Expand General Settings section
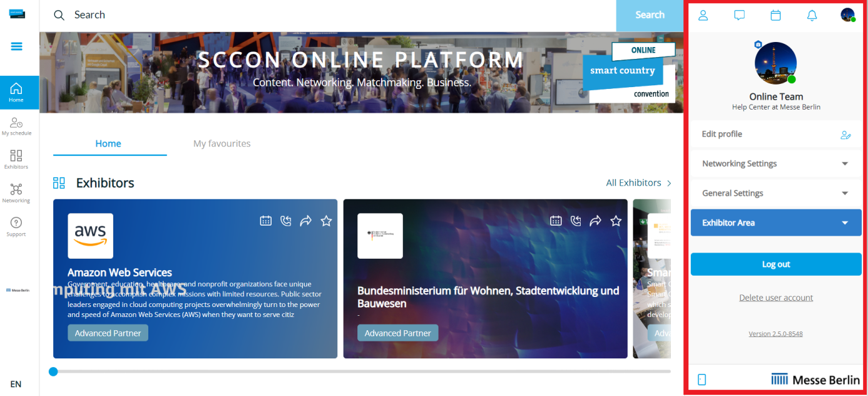The width and height of the screenshot is (868, 396). click(x=776, y=193)
